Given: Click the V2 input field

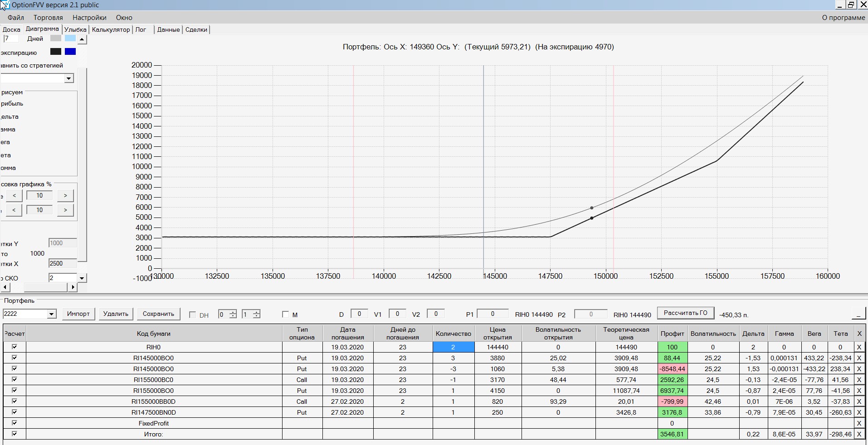Looking at the screenshot, I should coord(436,314).
